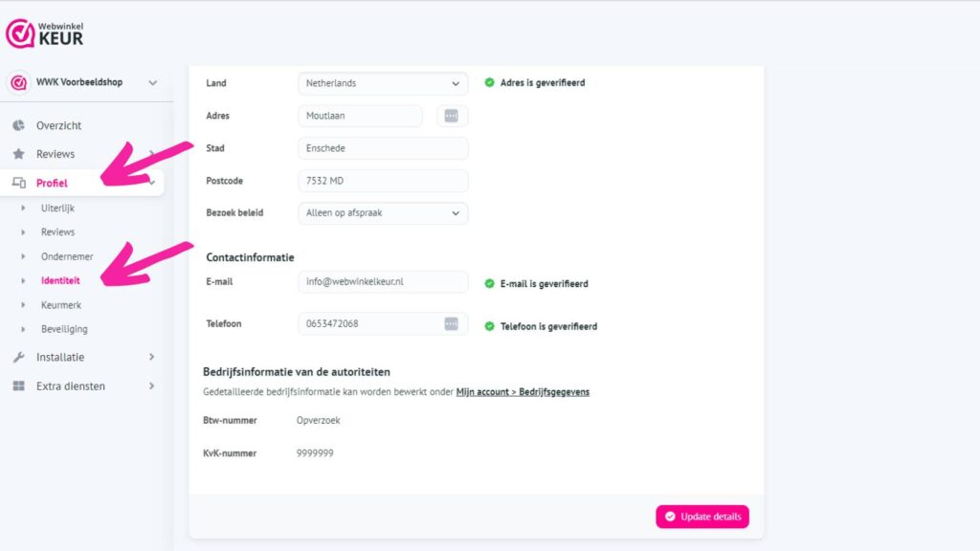The image size is (980, 551).
Task: Open the Overzicht menu item
Action: [x=58, y=125]
